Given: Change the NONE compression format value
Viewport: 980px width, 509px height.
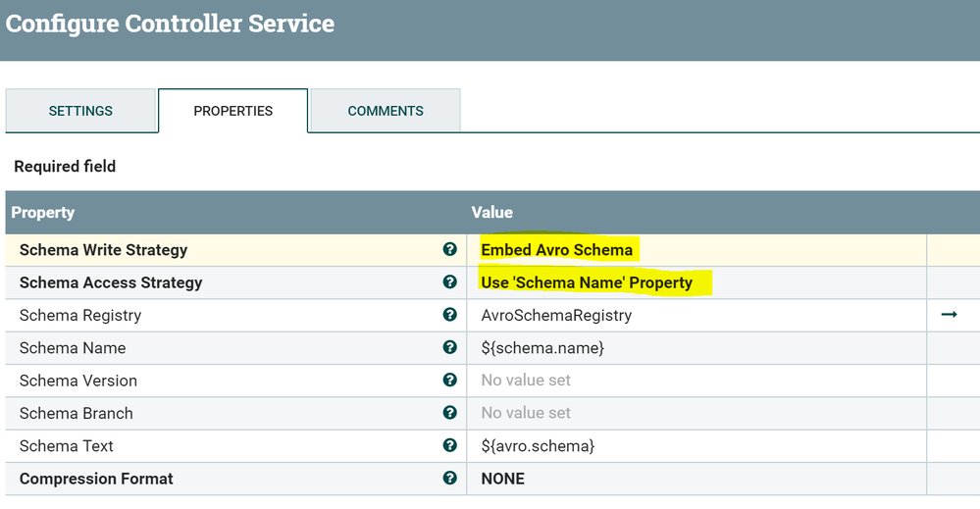Looking at the screenshot, I should (x=503, y=479).
